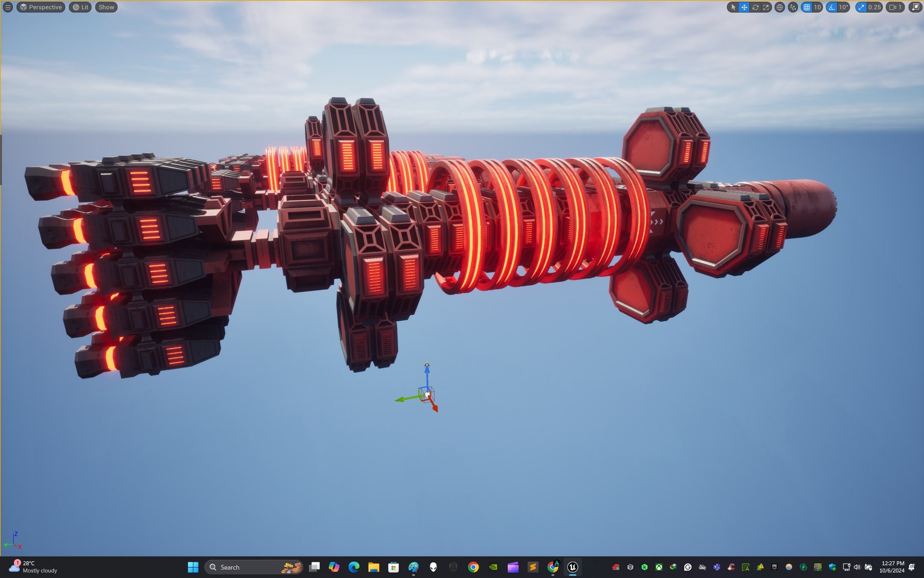Viewport: 924px width, 578px height.
Task: Toggle surface snapping options
Action: point(793,7)
